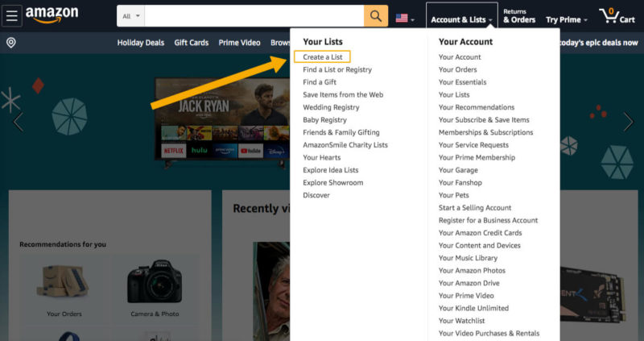Select Start a Selling Account
The width and height of the screenshot is (644, 341).
tap(475, 208)
